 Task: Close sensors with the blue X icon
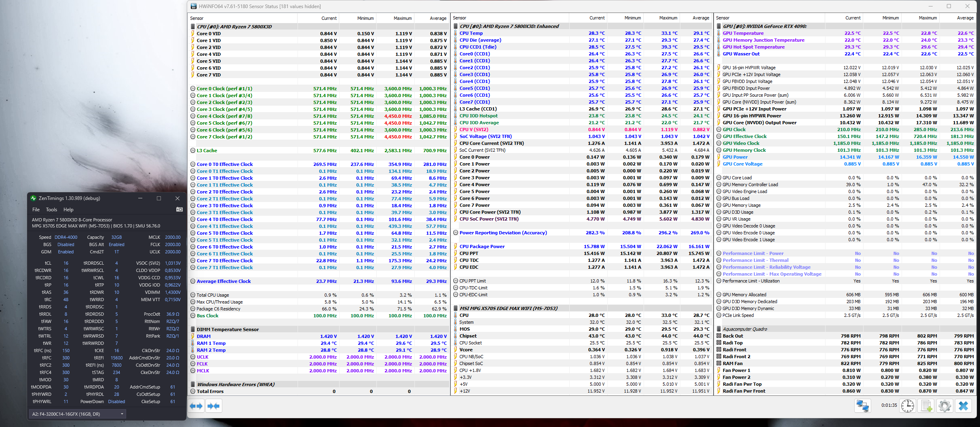coord(963,406)
